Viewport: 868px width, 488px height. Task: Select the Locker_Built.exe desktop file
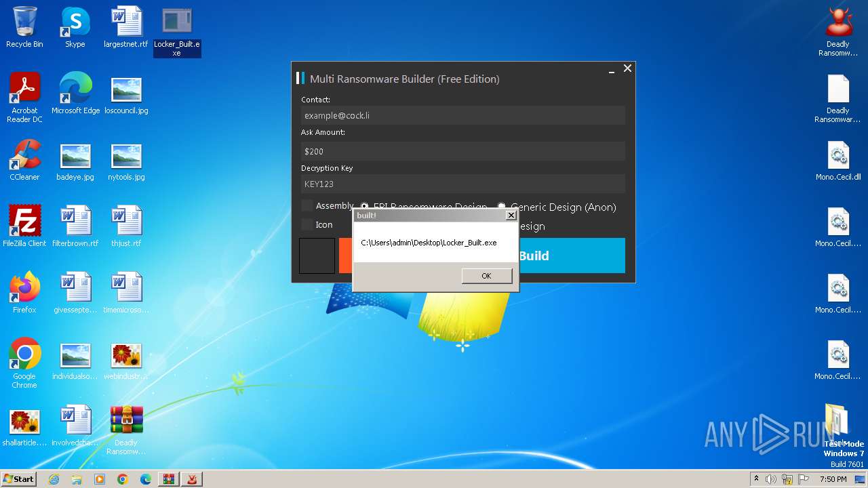[177, 31]
